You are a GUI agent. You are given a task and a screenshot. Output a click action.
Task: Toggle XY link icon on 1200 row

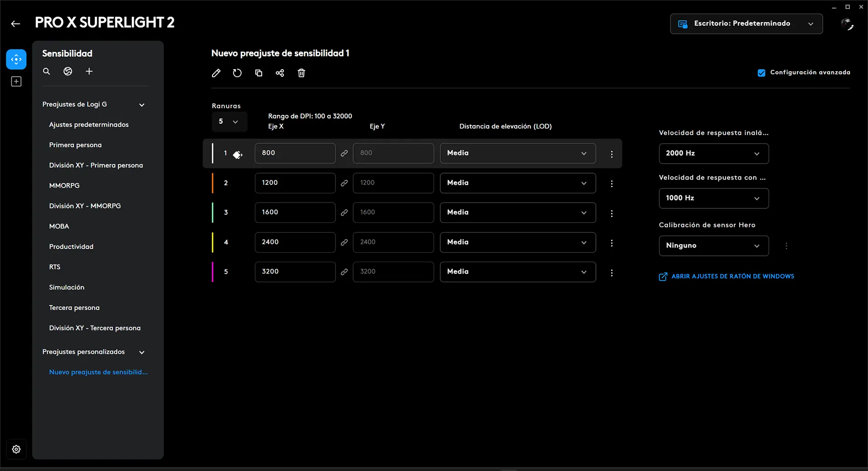click(344, 183)
